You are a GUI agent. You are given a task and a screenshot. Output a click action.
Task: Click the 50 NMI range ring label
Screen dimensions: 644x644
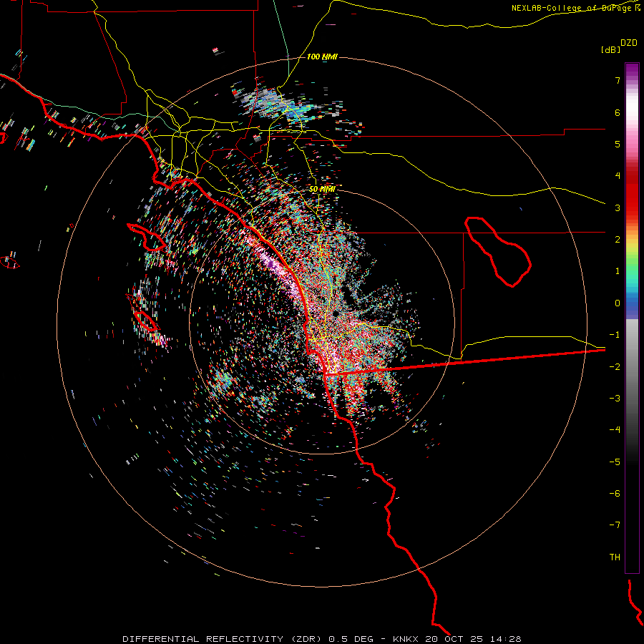pos(323,189)
